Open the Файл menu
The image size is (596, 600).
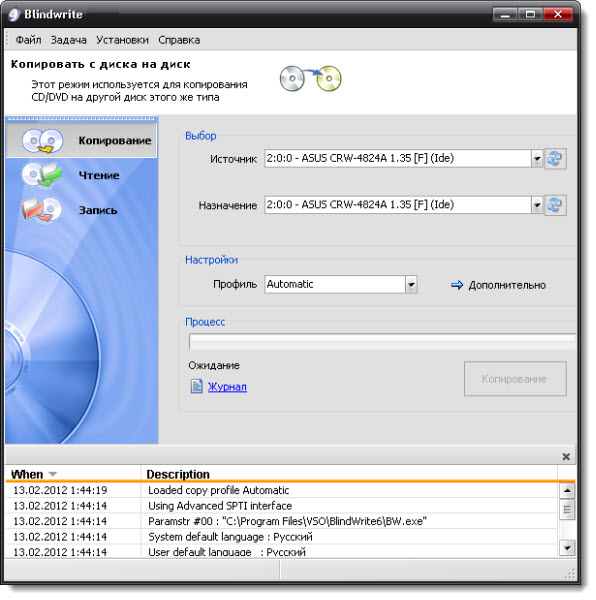[28, 40]
